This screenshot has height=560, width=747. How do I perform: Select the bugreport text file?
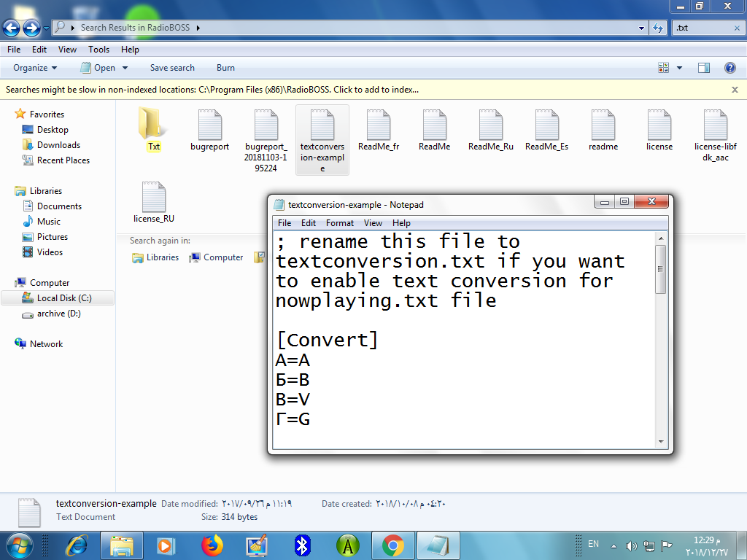pos(209,129)
